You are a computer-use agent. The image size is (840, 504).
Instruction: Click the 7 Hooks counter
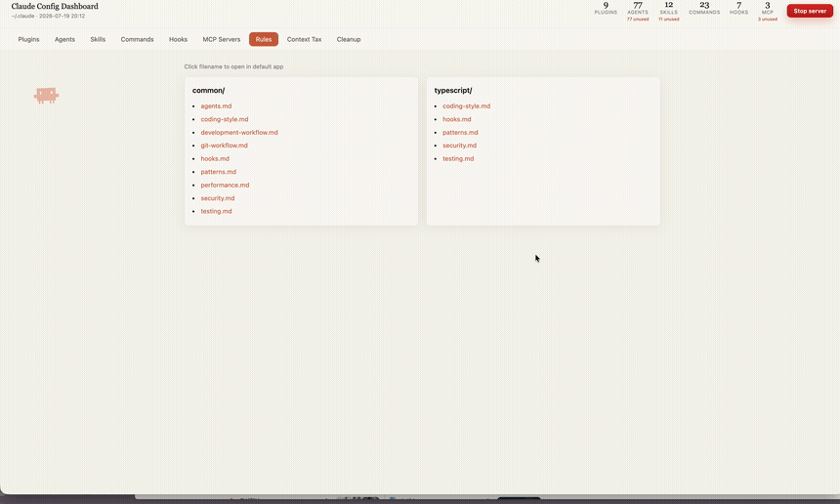(x=738, y=8)
